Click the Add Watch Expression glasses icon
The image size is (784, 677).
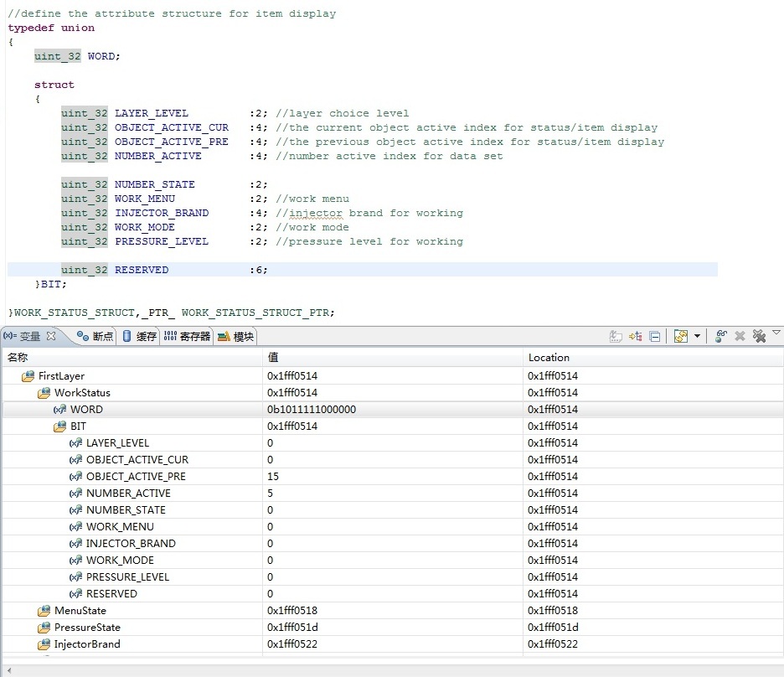pyautogui.click(x=721, y=336)
